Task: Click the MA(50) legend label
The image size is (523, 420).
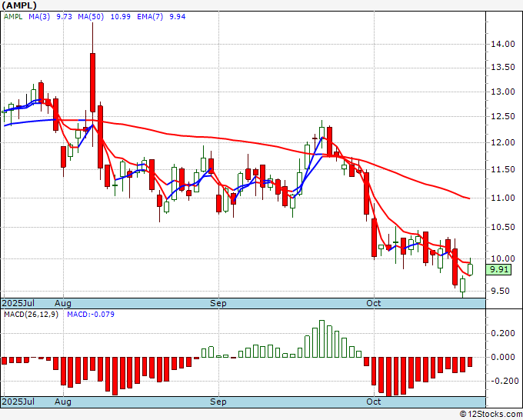Action: 91,17
